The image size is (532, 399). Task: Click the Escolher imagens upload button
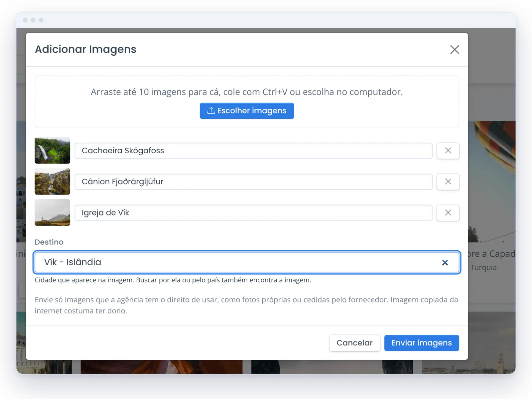click(247, 111)
